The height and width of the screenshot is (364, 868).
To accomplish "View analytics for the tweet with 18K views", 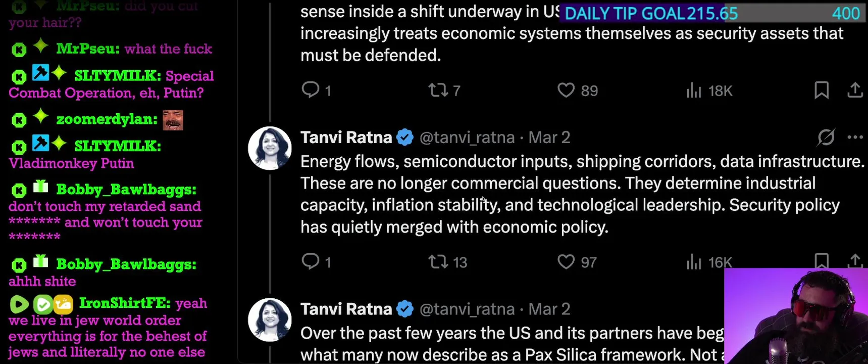I will 694,90.
